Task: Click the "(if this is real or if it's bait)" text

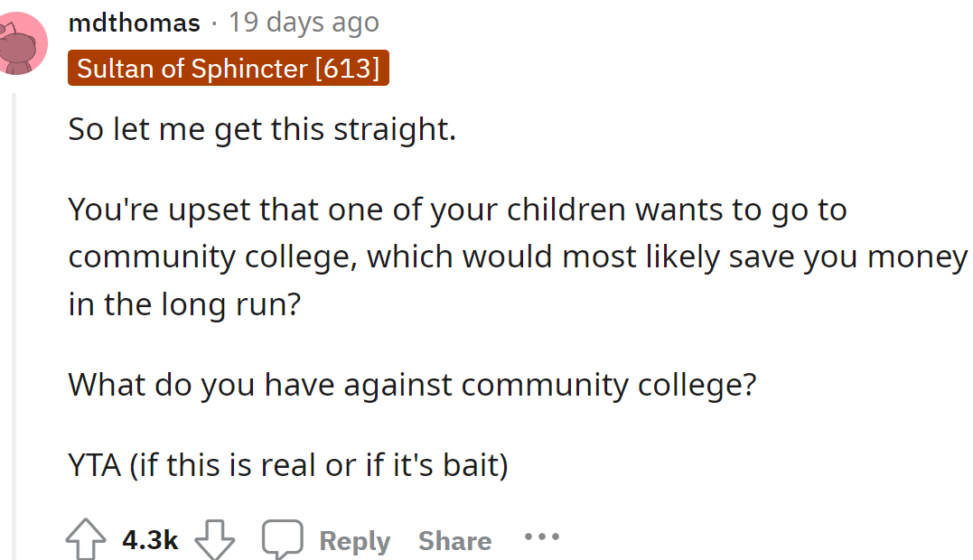Action: point(319,466)
